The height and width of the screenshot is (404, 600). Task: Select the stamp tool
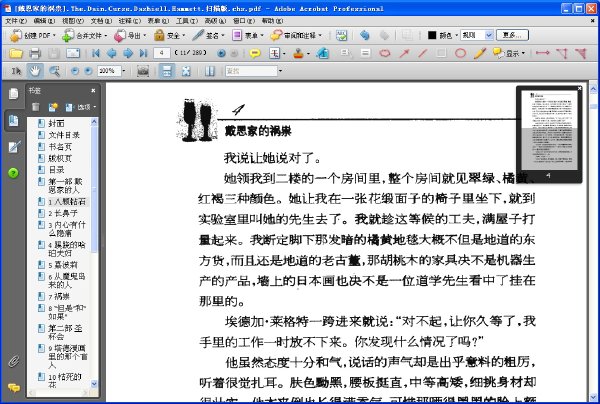pyautogui.click(x=298, y=53)
